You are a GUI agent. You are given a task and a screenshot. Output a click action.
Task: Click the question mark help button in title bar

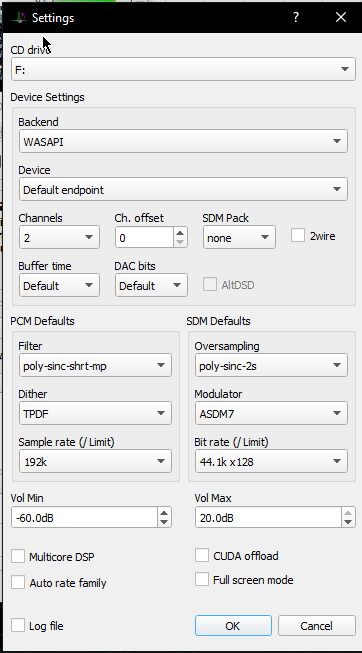tap(296, 17)
